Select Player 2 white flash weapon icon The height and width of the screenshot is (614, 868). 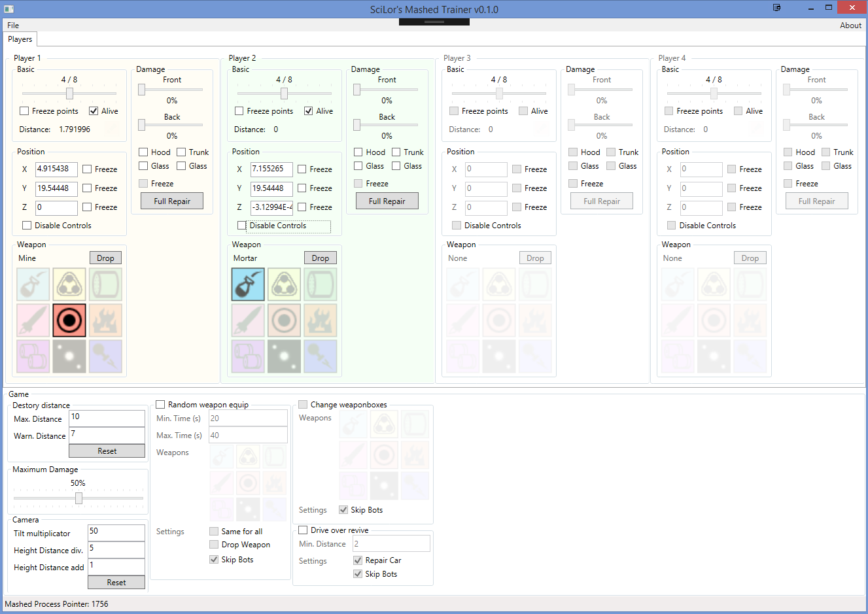point(284,356)
